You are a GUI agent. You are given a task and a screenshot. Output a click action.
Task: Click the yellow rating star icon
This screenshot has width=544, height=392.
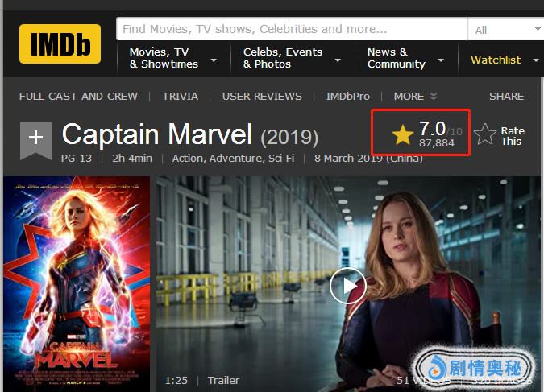click(x=402, y=135)
